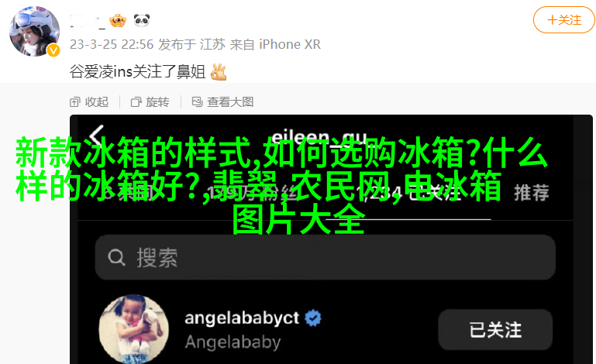The image size is (596, 364).
Task: Collapse the image with 收起
Action: (x=89, y=101)
